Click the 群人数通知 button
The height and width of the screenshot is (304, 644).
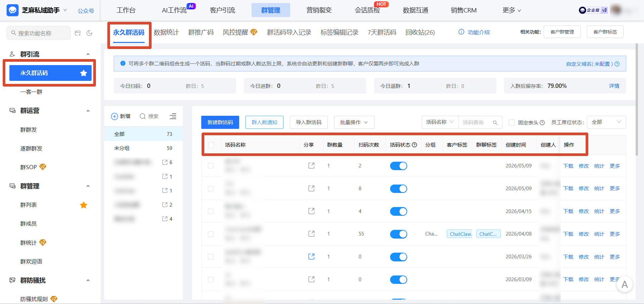[264, 122]
